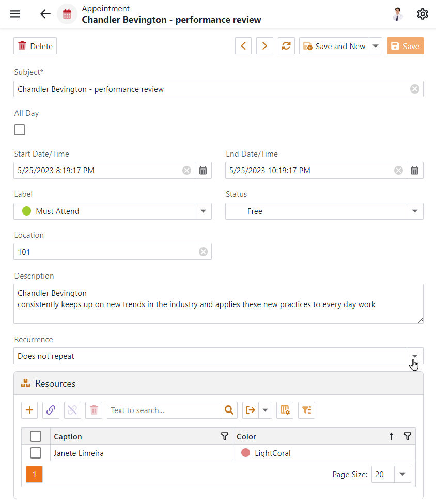The width and height of the screenshot is (436, 504).
Task: Go back with the left arrow
Action: click(x=45, y=14)
